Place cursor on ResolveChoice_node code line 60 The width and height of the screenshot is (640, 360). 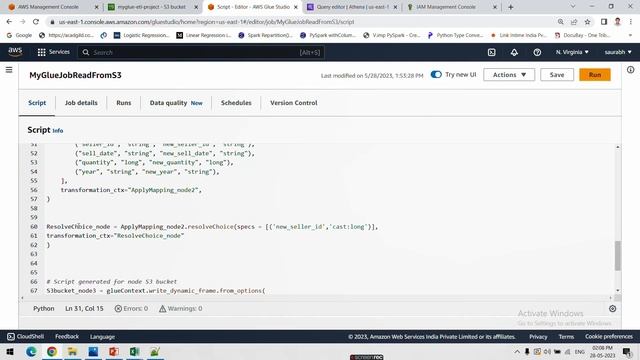coord(212,227)
